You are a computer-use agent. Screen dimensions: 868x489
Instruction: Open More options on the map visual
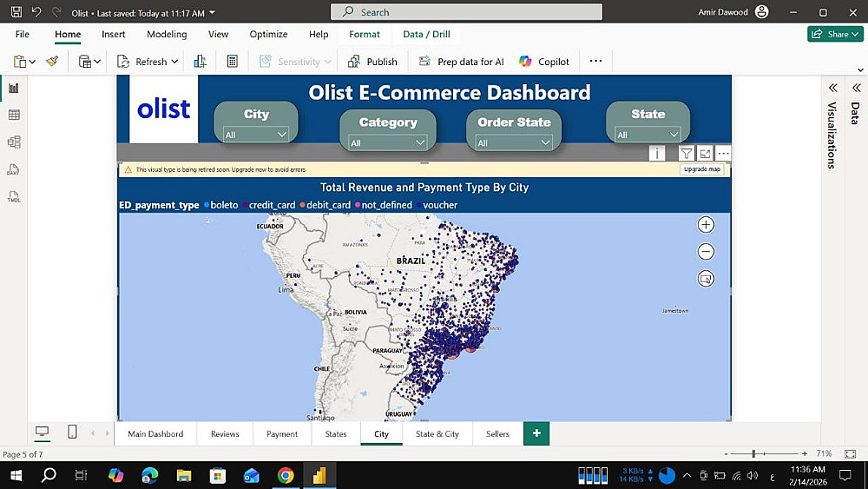click(x=723, y=154)
